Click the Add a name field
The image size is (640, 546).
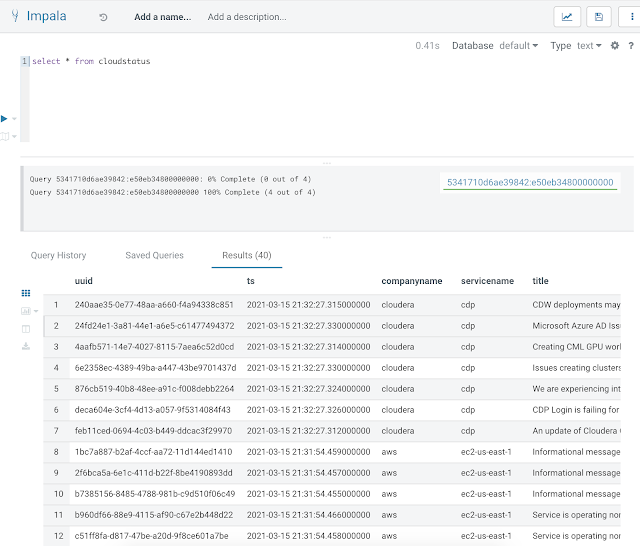[162, 17]
